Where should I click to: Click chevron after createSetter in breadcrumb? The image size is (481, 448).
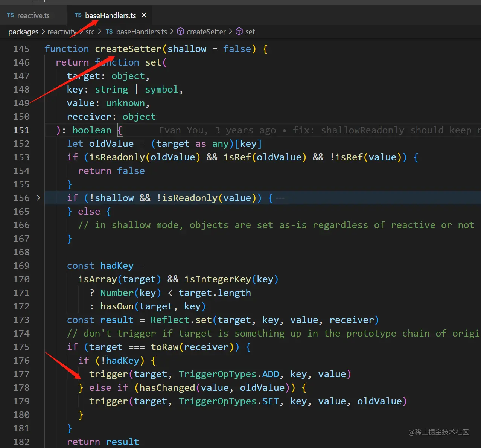point(230,32)
